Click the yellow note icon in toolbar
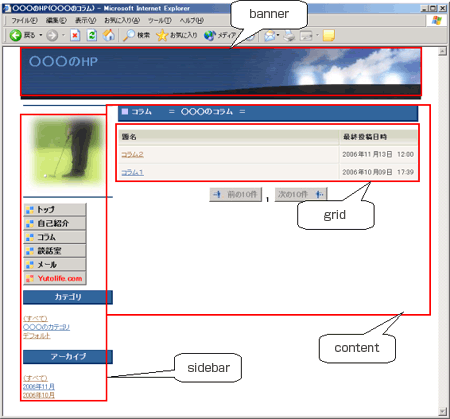This screenshot has height=419, width=450. point(329,35)
